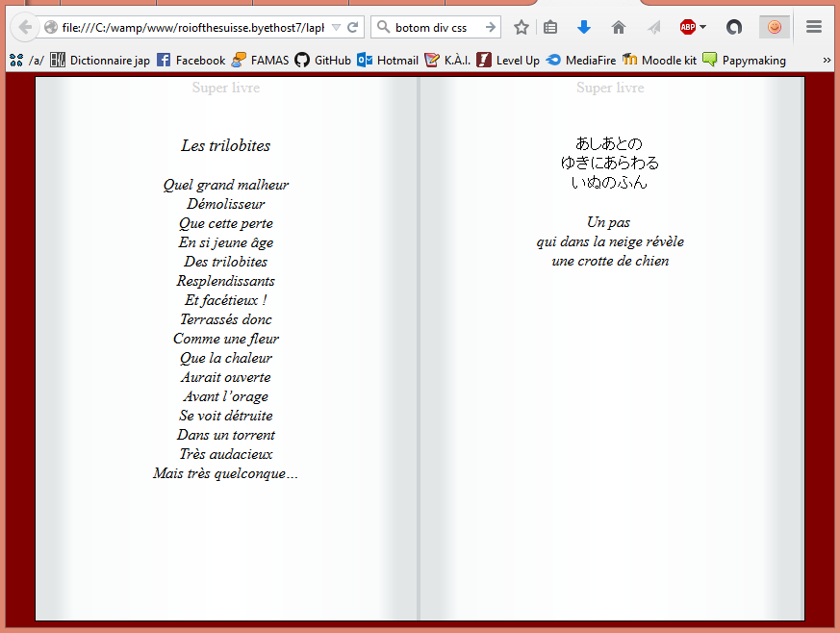The height and width of the screenshot is (633, 840).
Task: Click the line 'Terrassés donc'
Action: coord(225,319)
